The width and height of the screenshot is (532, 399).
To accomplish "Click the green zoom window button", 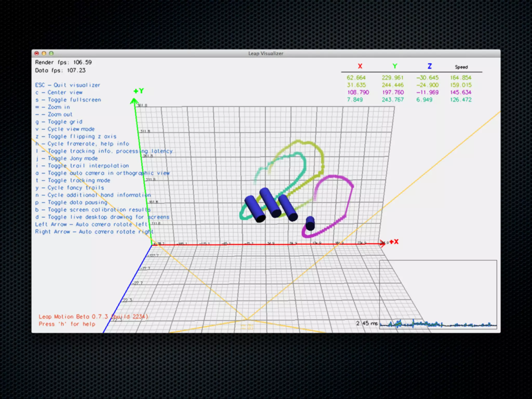I will click(x=51, y=53).
